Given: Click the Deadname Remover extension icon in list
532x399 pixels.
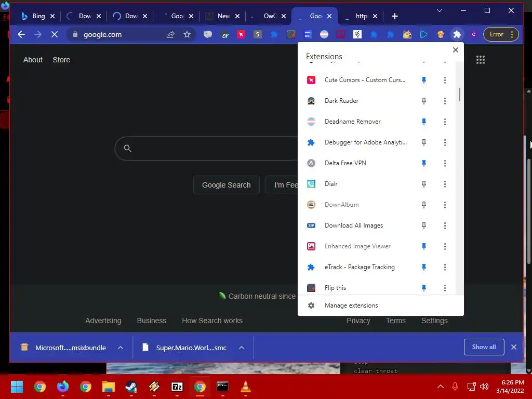Looking at the screenshot, I should tap(311, 122).
